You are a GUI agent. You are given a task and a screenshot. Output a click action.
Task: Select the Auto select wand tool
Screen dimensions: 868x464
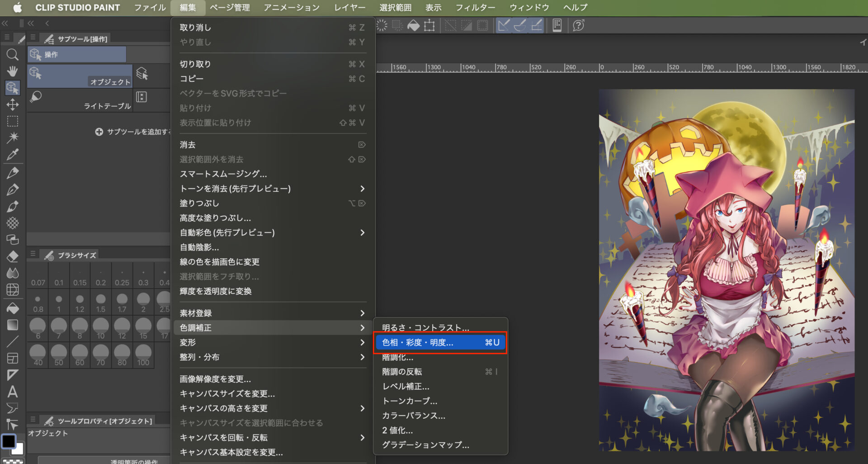12,137
